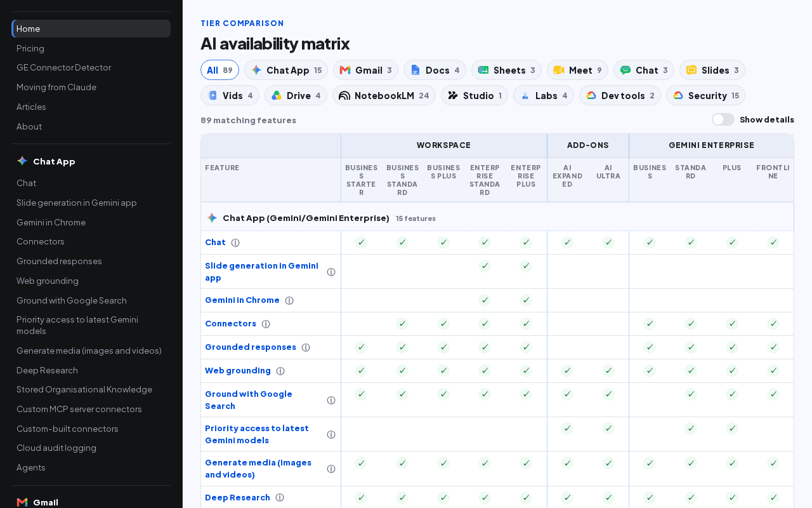Filter by Security chip
This screenshot has width=812, height=508.
point(705,95)
